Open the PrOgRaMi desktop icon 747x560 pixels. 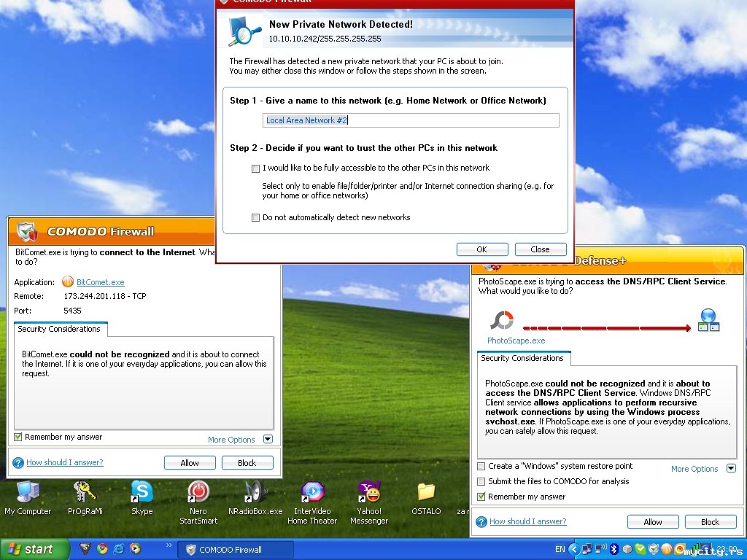(x=85, y=498)
